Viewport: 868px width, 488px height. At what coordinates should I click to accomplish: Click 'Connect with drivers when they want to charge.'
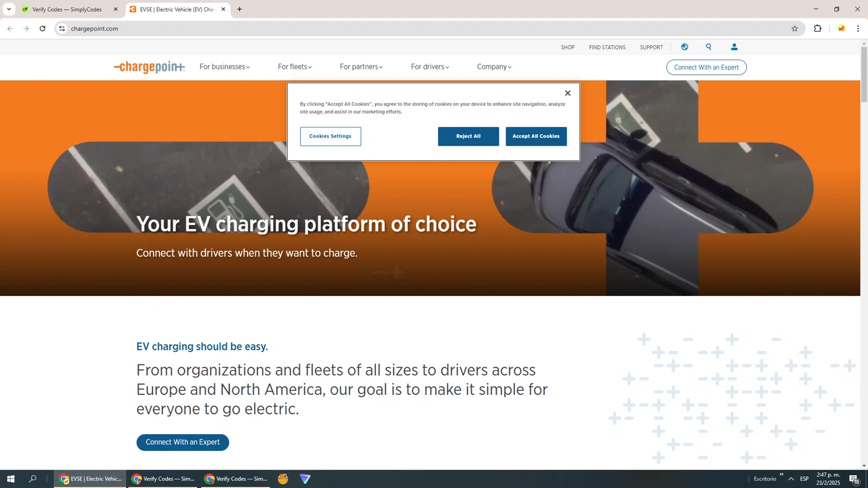point(247,253)
